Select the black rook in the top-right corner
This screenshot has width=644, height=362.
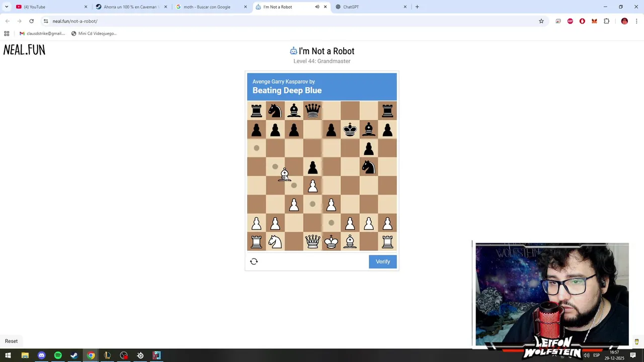(387, 111)
